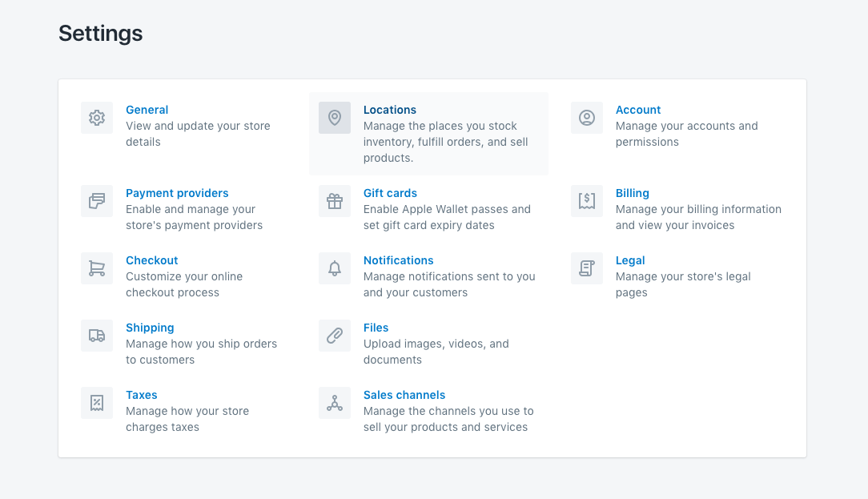Click the Checkout shopping cart icon

[97, 268]
